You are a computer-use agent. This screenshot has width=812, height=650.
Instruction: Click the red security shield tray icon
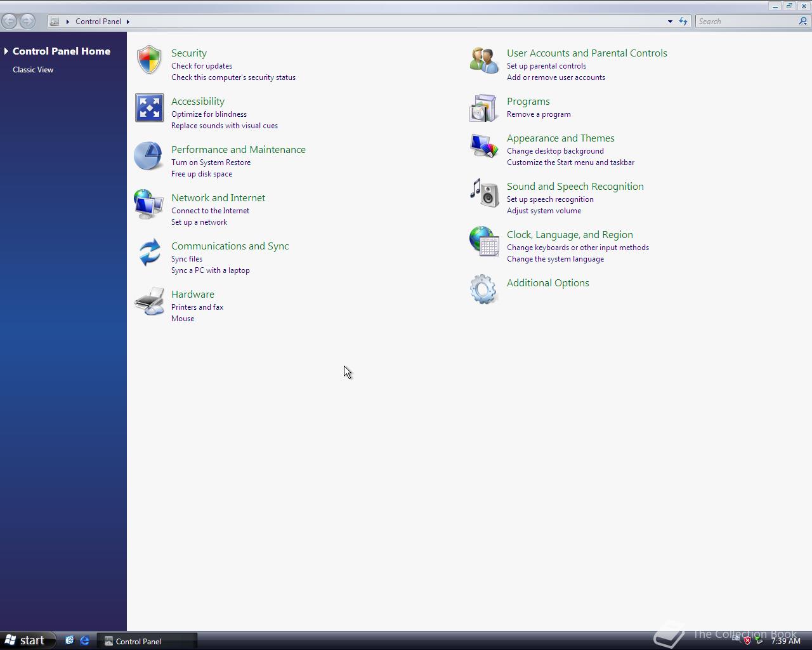[x=749, y=640]
